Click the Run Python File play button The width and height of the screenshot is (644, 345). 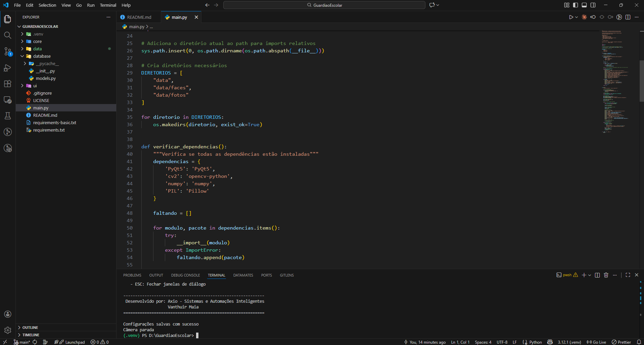tap(571, 17)
